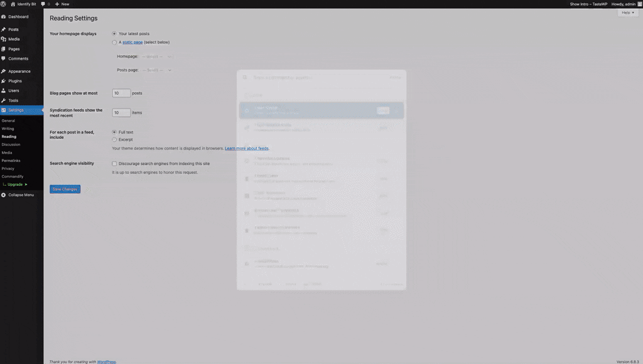This screenshot has height=364, width=643.
Task: Open Appearance via the paintbrush icon
Action: (x=4, y=72)
